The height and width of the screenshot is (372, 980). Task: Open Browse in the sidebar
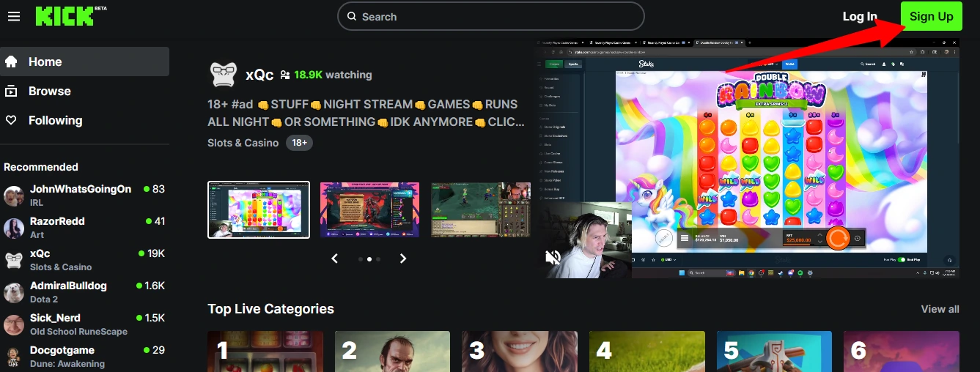coord(84,91)
